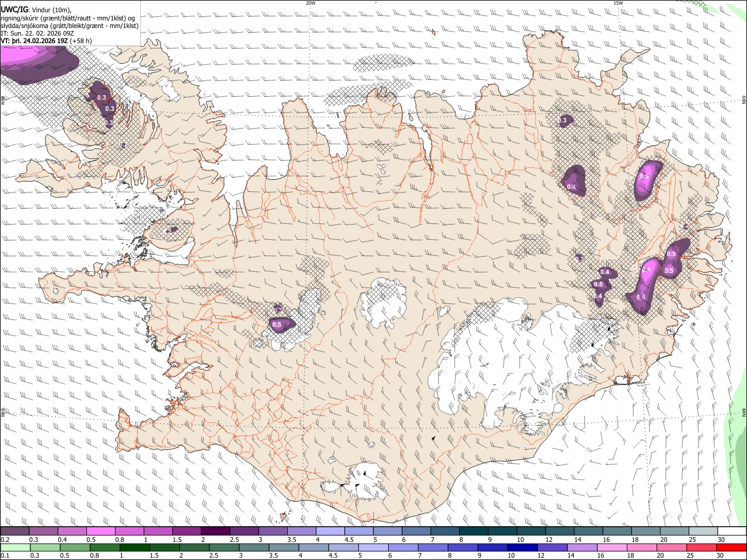
Task: Select the light grey 25–30 legend swatch
Action: tap(703, 531)
